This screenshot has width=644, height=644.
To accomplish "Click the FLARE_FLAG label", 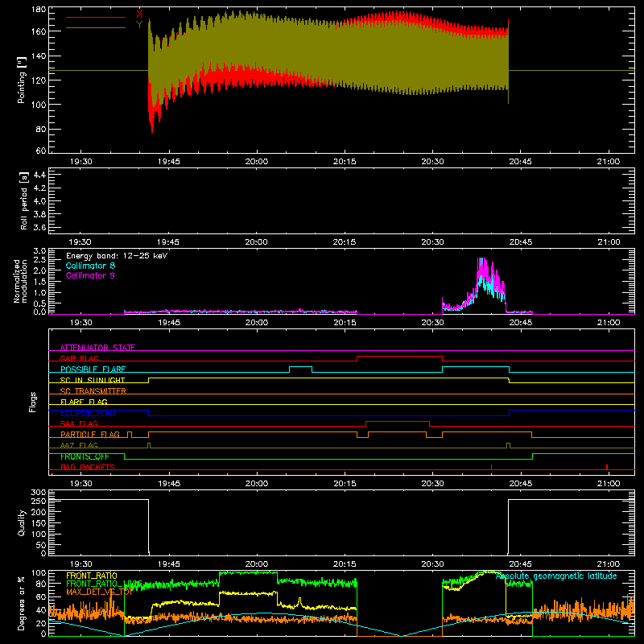I will (84, 402).
